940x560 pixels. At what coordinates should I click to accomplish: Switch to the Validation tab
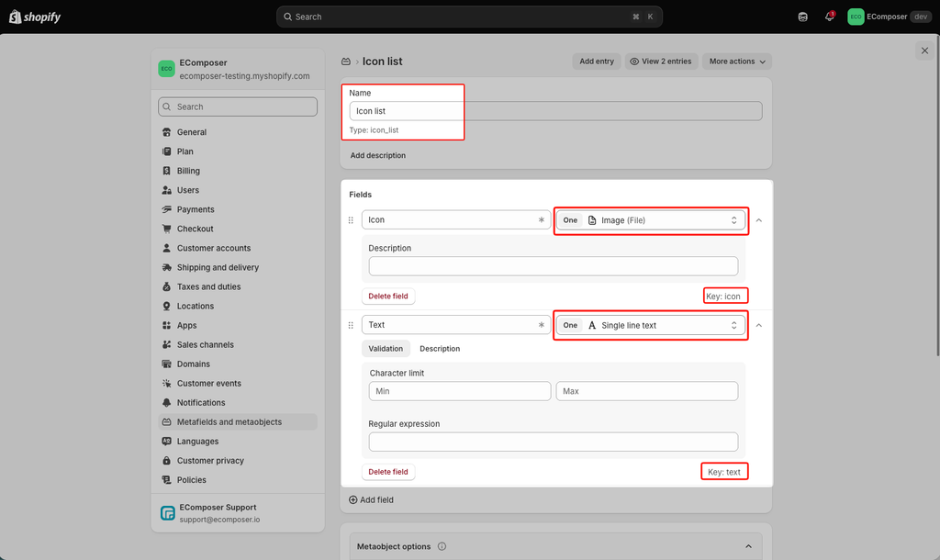tap(386, 348)
